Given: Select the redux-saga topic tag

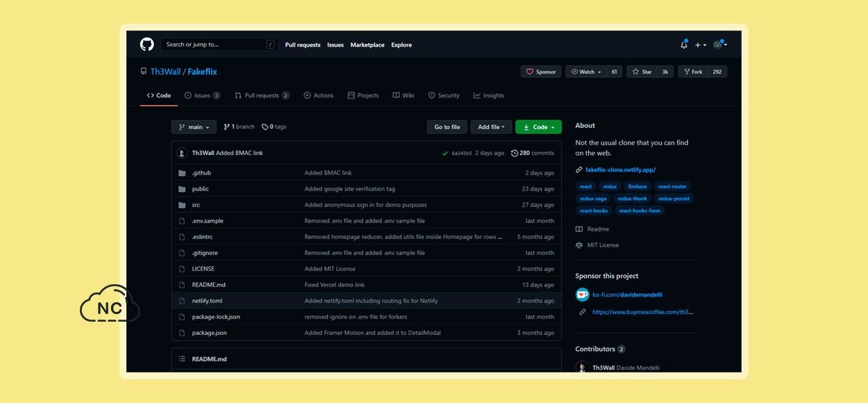Looking at the screenshot, I should pos(593,199).
